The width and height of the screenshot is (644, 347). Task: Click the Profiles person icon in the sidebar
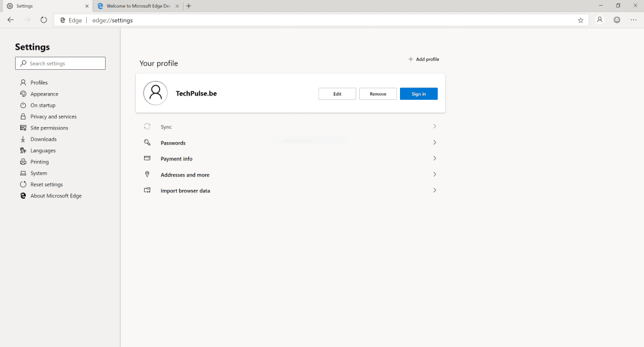pyautogui.click(x=23, y=82)
